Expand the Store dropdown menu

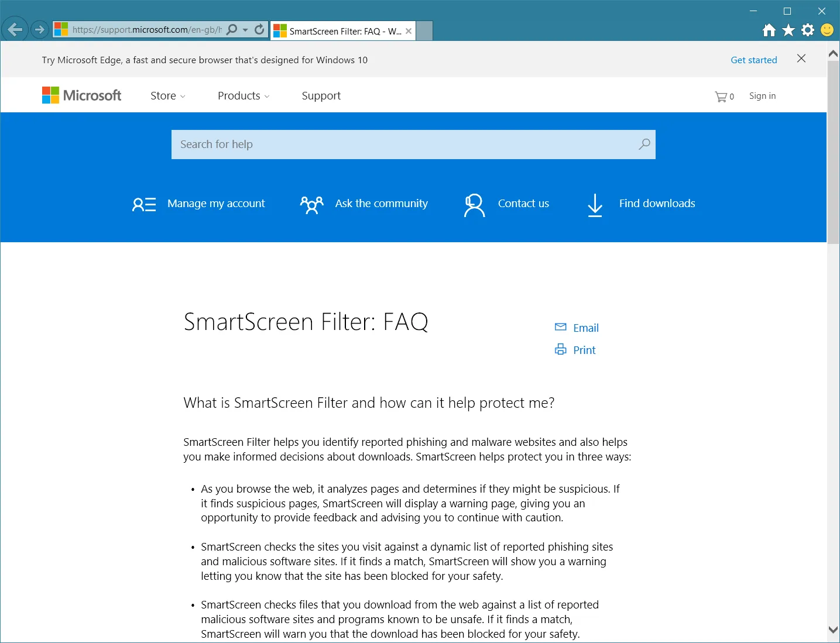pyautogui.click(x=167, y=95)
